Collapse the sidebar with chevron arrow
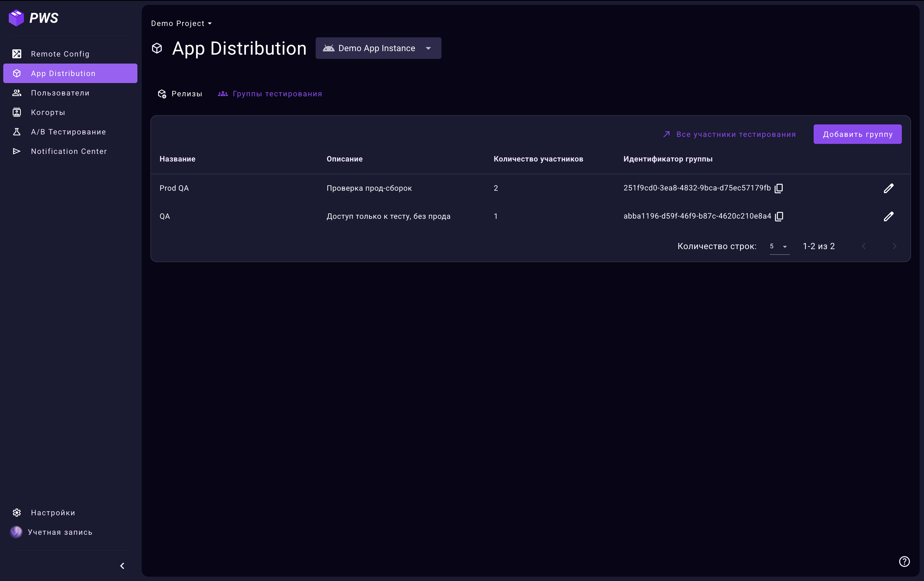 click(123, 566)
